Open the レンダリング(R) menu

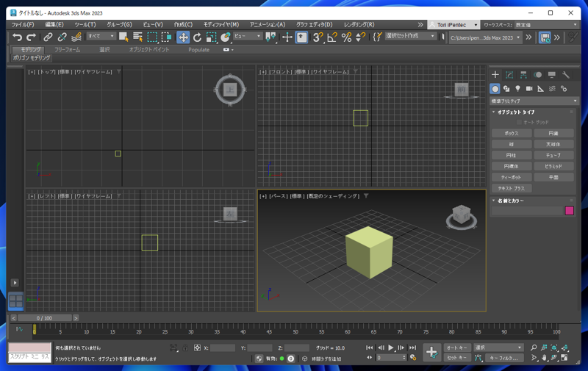pyautogui.click(x=359, y=24)
